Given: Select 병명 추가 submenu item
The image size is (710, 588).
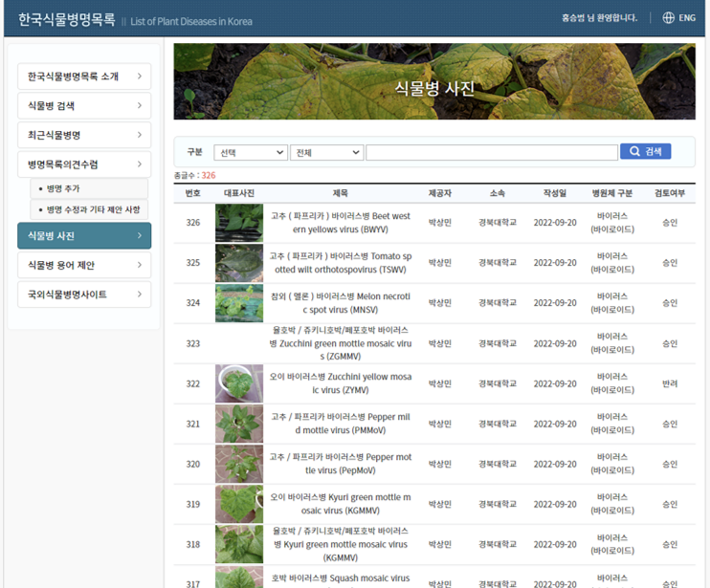Looking at the screenshot, I should coord(89,188).
